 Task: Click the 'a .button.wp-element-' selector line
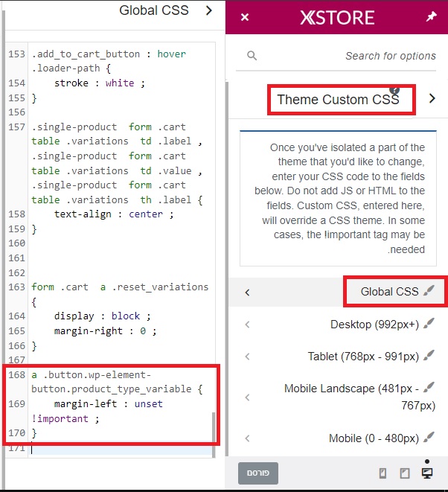pyautogui.click(x=91, y=375)
